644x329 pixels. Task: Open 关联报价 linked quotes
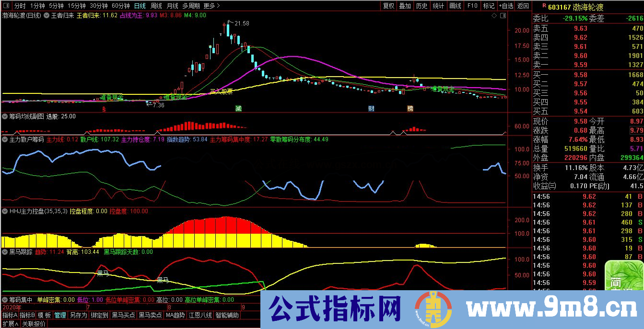pyautogui.click(x=34, y=325)
